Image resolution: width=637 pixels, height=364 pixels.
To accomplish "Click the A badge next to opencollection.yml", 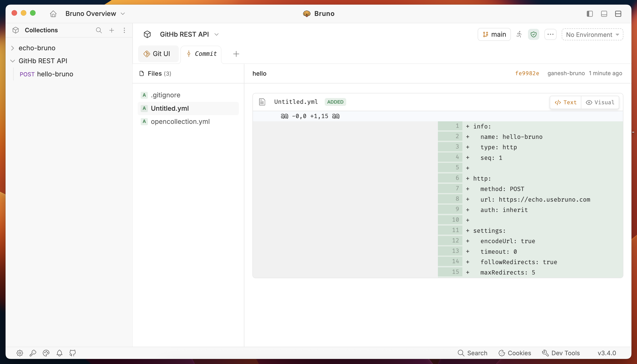I will point(144,122).
